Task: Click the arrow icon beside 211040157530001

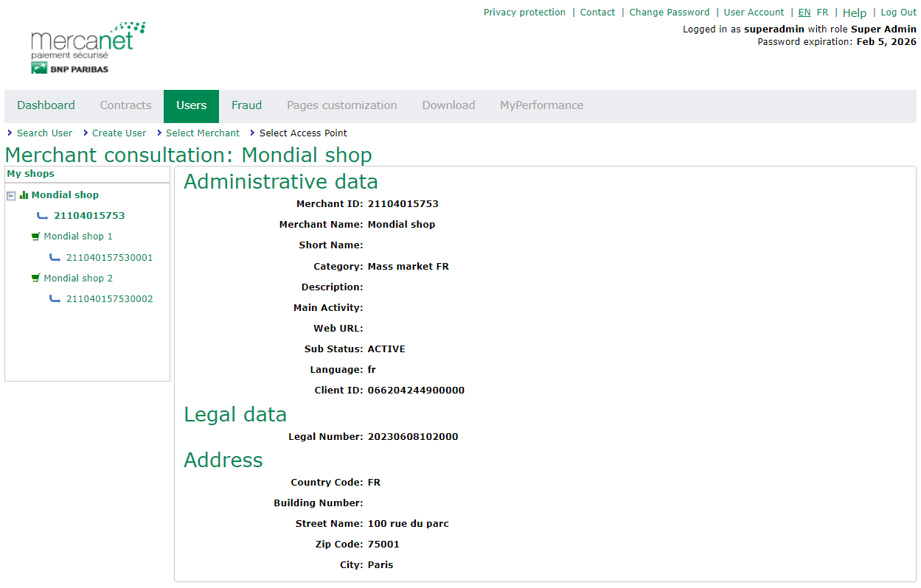Action: coord(55,258)
